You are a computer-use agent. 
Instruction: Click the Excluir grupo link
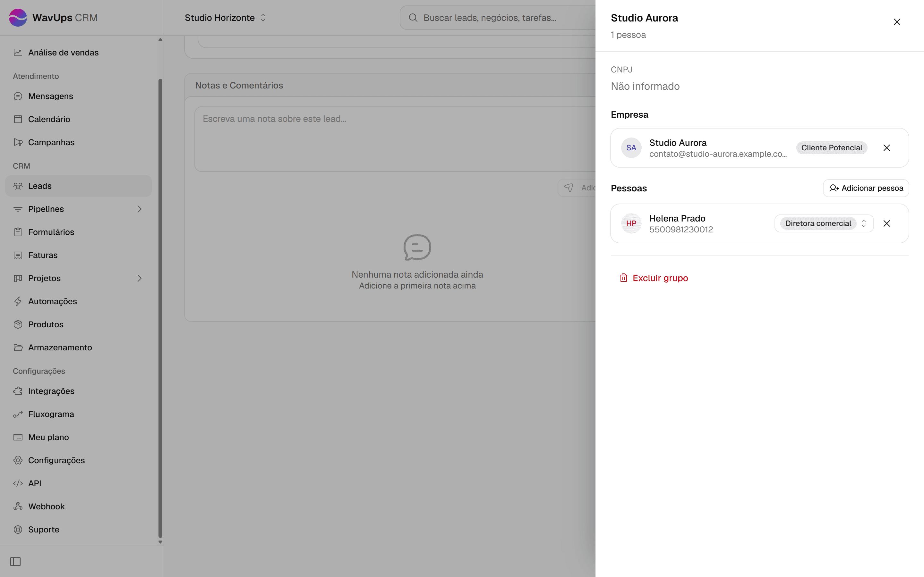(x=660, y=278)
